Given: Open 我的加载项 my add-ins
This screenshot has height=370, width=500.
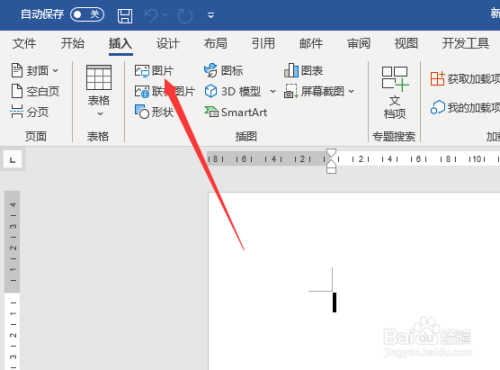Looking at the screenshot, I should 465,107.
